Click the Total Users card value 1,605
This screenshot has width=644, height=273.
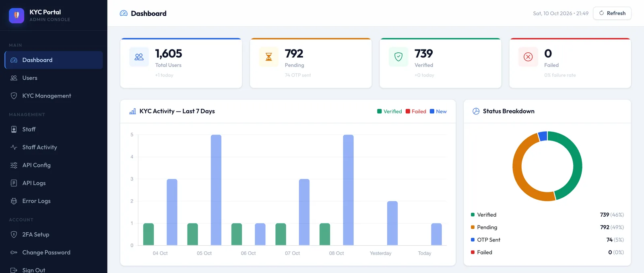click(169, 54)
